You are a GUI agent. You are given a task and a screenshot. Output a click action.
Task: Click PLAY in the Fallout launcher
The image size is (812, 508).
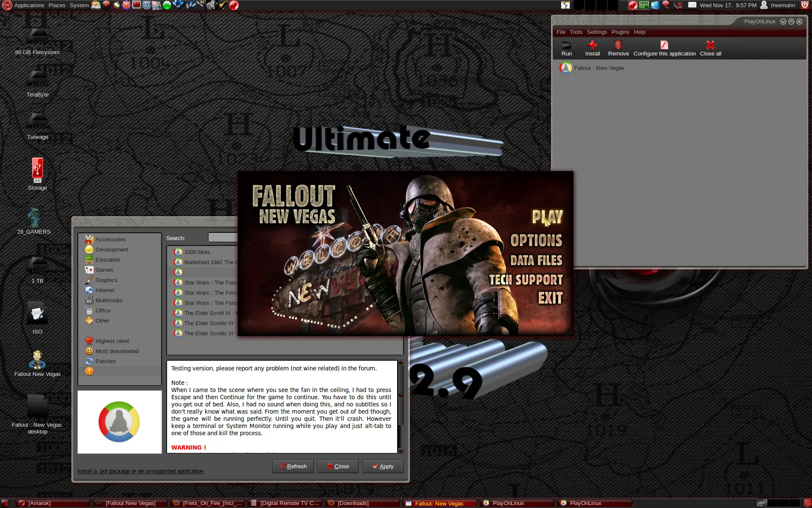547,217
